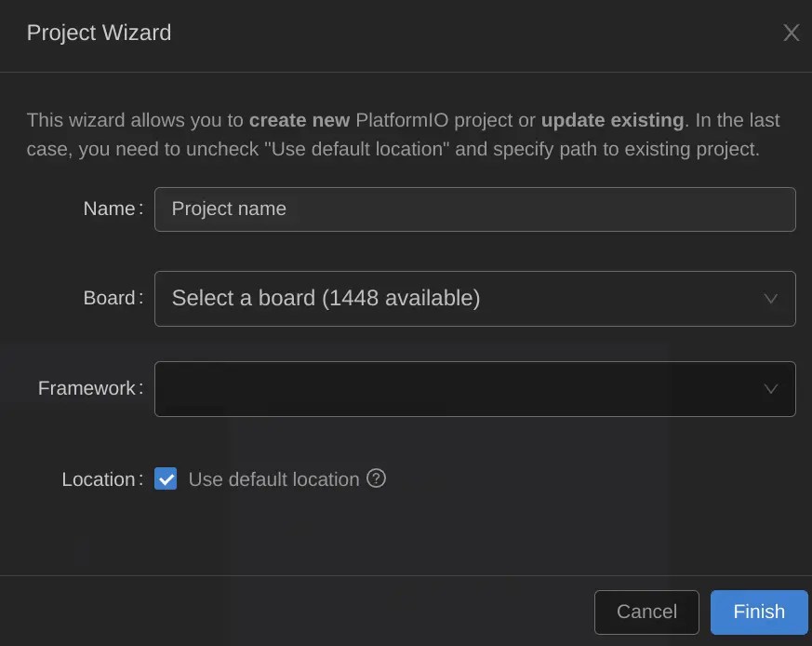Image resolution: width=812 pixels, height=646 pixels.
Task: Click the Project Wizard title bar
Action: tap(99, 33)
